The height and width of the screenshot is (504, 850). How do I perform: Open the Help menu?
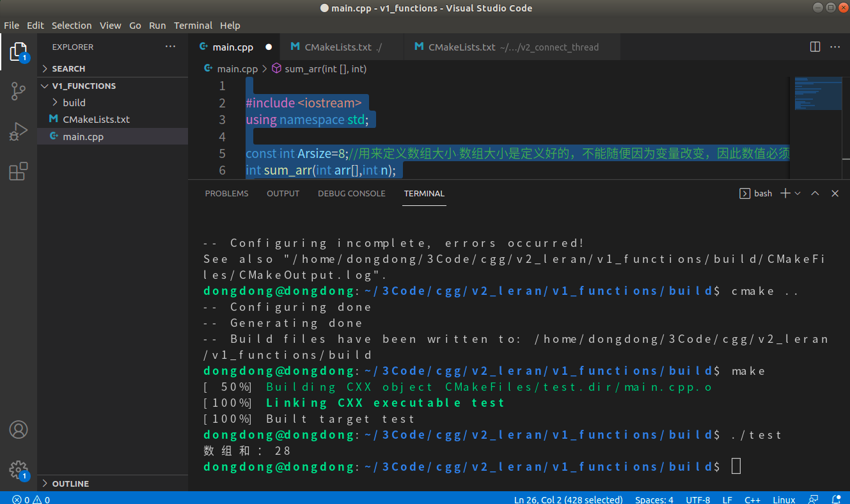click(230, 26)
